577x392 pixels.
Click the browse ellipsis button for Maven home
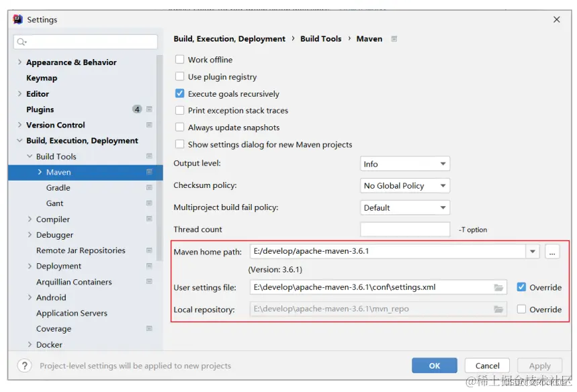click(552, 252)
